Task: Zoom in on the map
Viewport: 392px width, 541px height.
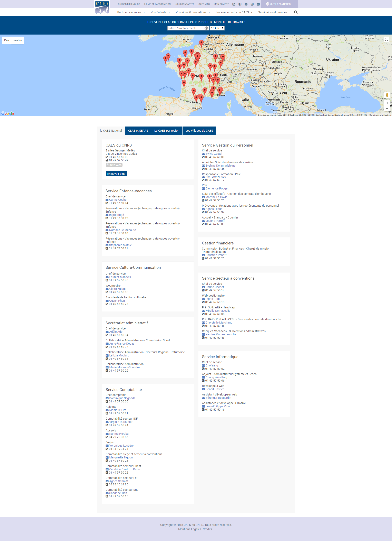Action: [387, 103]
